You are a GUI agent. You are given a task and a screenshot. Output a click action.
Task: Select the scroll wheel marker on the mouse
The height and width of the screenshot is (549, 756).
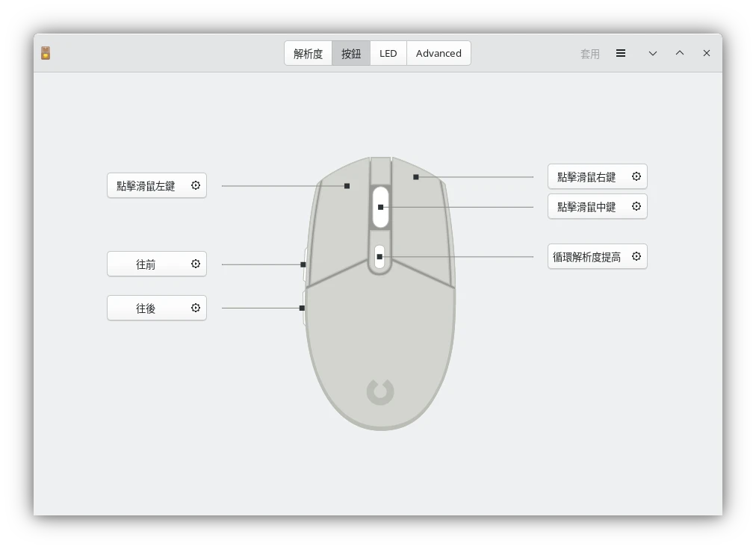[380, 207]
